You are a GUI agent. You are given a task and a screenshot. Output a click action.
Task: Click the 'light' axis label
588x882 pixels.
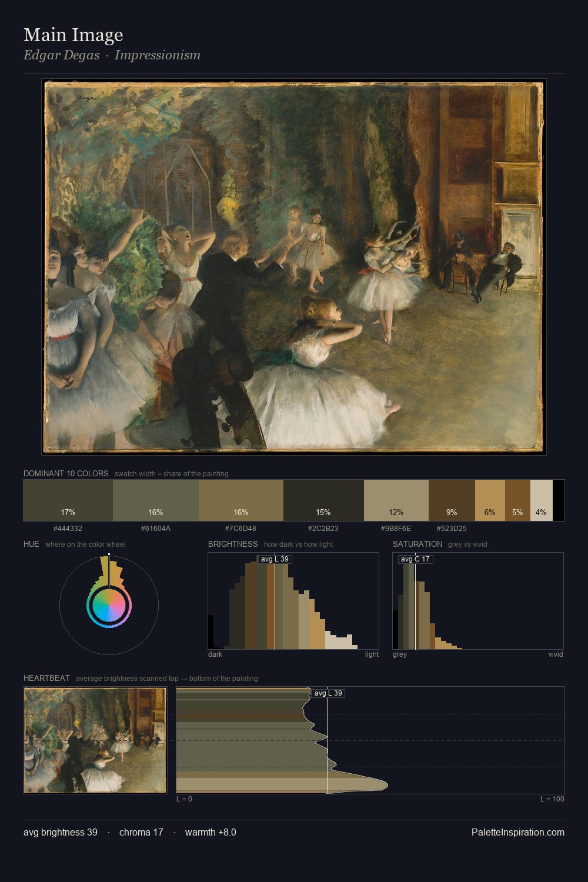(372, 654)
